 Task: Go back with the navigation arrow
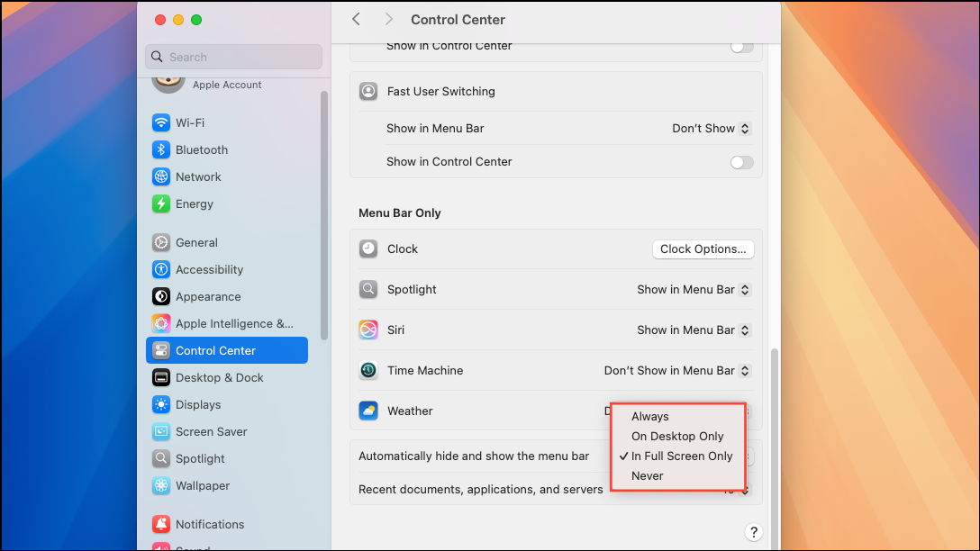point(356,18)
